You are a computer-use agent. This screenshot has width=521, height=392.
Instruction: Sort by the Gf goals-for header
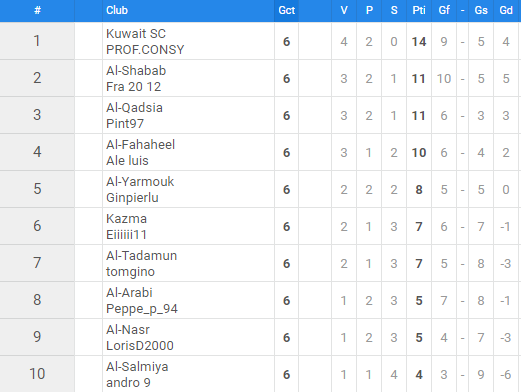click(x=444, y=10)
